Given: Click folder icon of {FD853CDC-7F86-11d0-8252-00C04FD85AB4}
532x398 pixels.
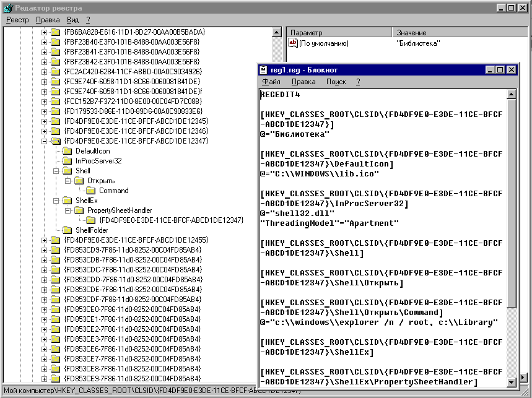Looking at the screenshot, I should 55,270.
